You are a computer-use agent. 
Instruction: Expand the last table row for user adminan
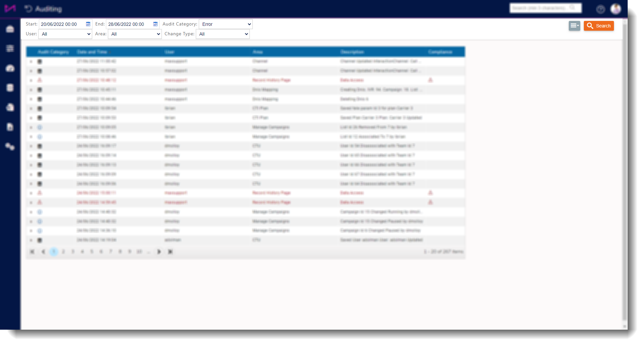[31, 240]
